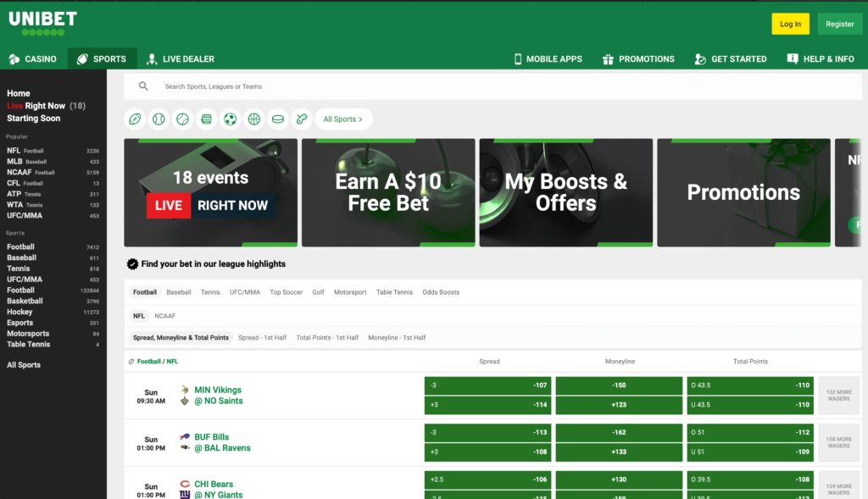Image resolution: width=868 pixels, height=499 pixels.
Task: Bet Over 51 total at -112
Action: click(x=750, y=433)
